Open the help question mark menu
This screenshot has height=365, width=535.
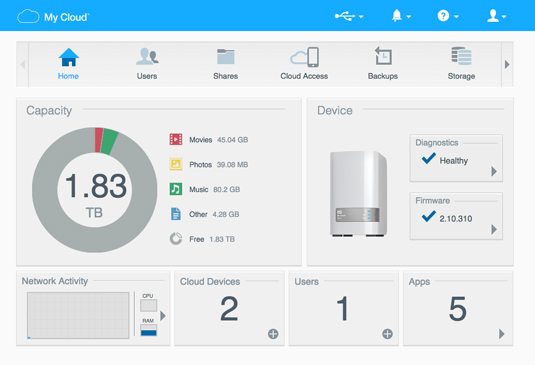tap(443, 16)
